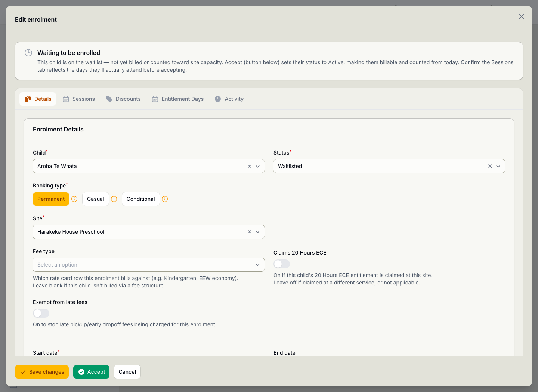Click the End date label
Screen dimensions: 538x392
click(x=284, y=353)
